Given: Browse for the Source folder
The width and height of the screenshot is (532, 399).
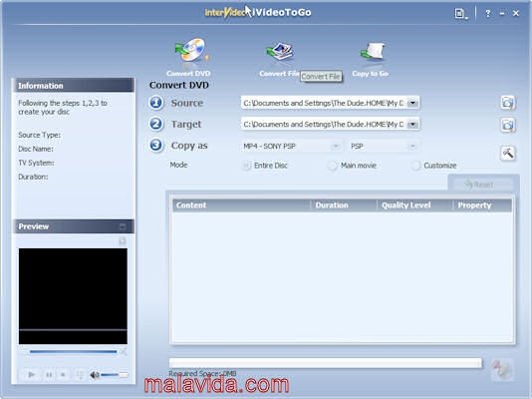Looking at the screenshot, I should point(507,103).
